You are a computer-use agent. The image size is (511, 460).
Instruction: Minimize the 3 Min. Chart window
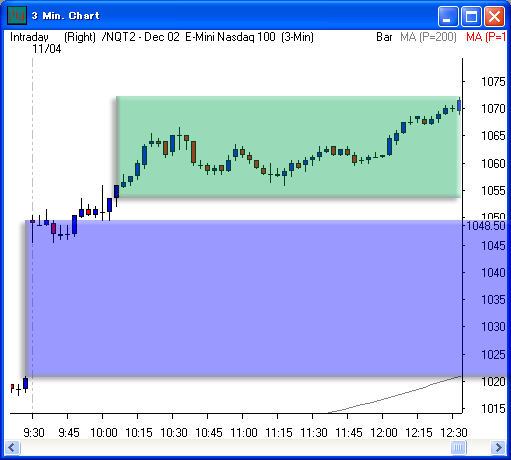point(448,16)
